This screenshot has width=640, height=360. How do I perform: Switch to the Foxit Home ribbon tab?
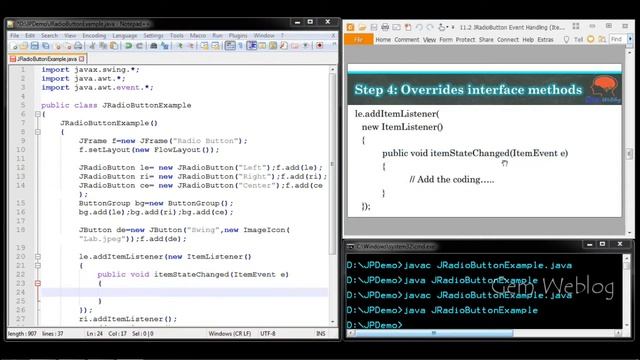383,40
